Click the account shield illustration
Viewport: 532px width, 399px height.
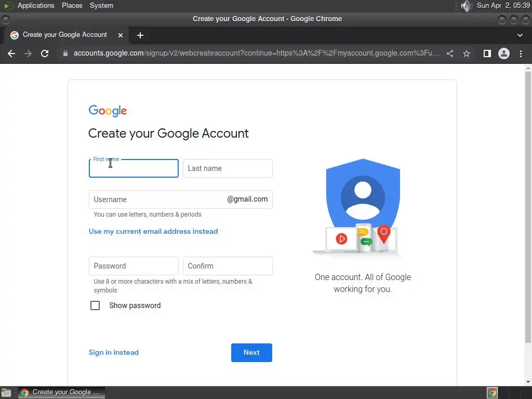358,207
